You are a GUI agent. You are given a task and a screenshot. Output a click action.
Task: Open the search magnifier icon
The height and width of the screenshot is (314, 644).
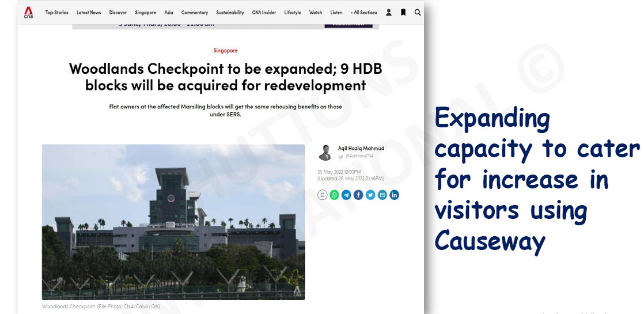tap(418, 12)
